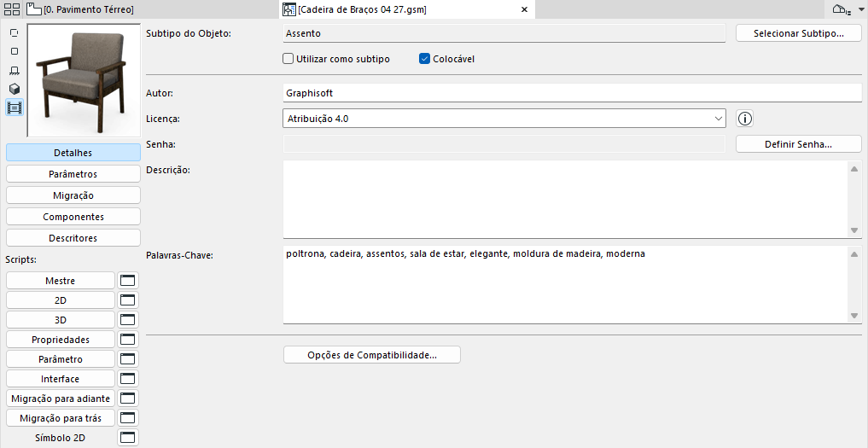
Task: Open the Licença dropdown
Action: point(504,119)
